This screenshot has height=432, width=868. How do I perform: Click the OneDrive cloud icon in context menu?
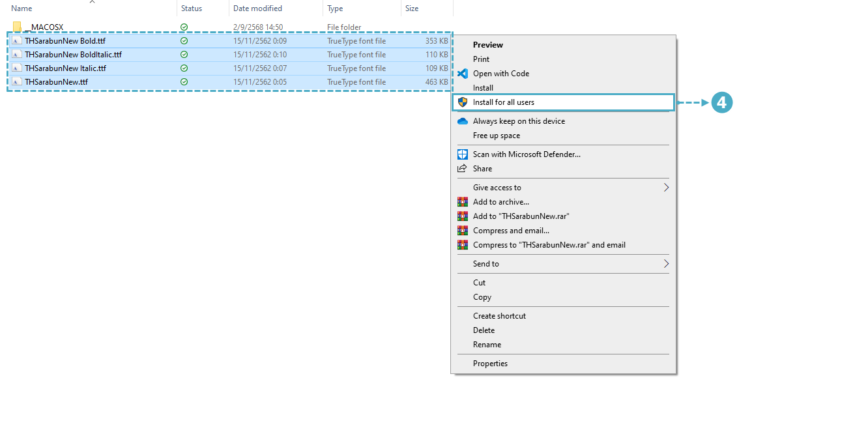tap(463, 121)
